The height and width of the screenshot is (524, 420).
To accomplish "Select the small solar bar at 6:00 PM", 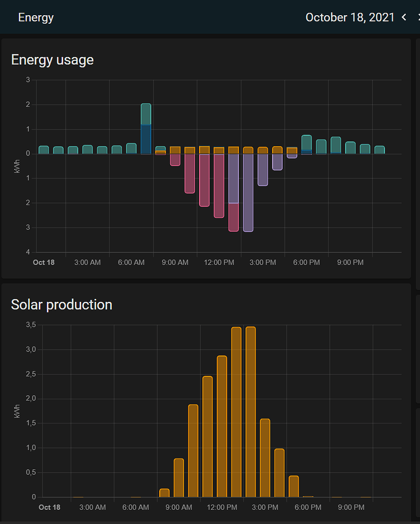I will [293, 486].
